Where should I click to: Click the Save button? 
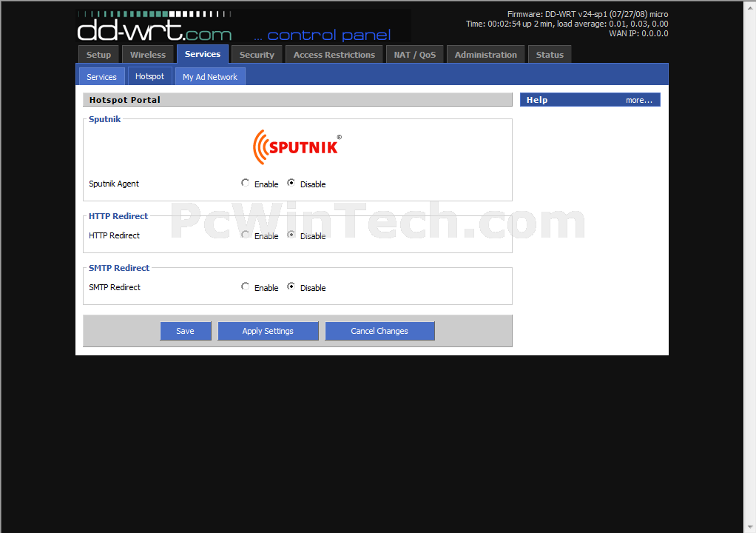click(186, 331)
